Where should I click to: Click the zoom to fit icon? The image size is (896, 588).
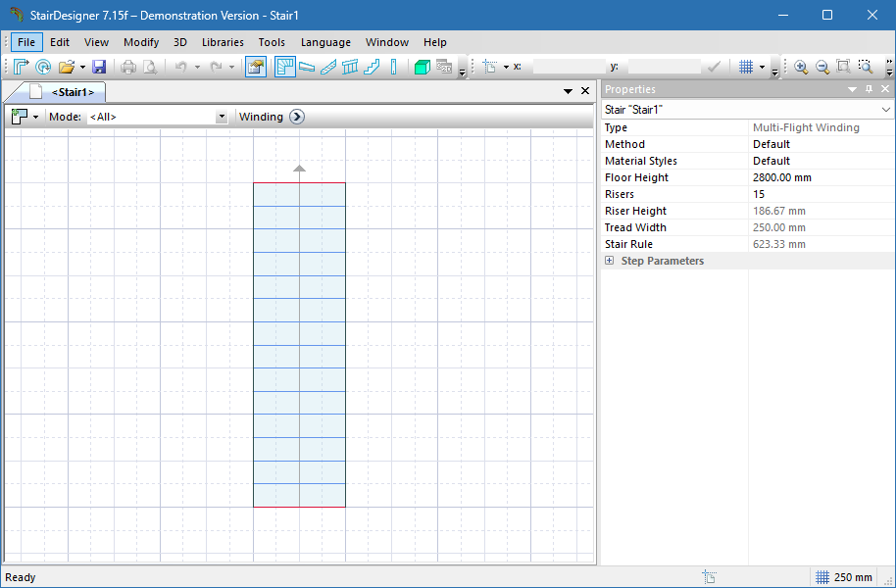(x=844, y=67)
